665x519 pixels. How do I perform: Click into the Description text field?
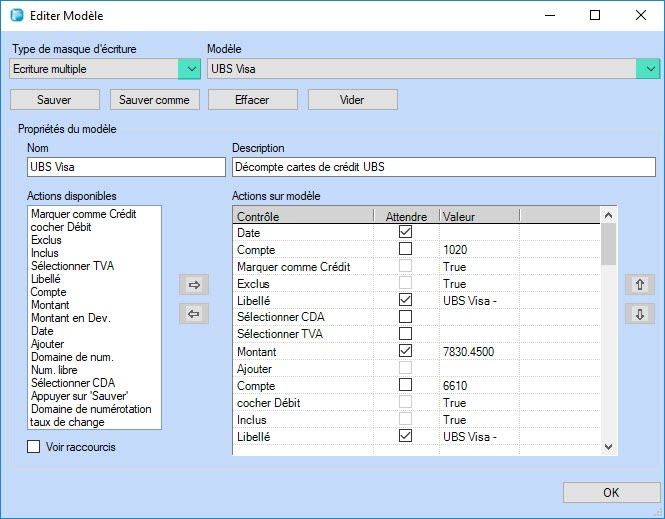[x=443, y=167]
